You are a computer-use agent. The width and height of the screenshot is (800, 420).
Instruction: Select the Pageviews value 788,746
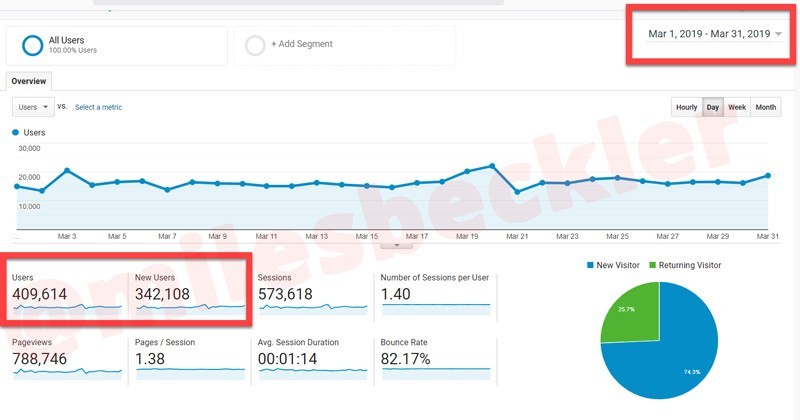pyautogui.click(x=39, y=359)
